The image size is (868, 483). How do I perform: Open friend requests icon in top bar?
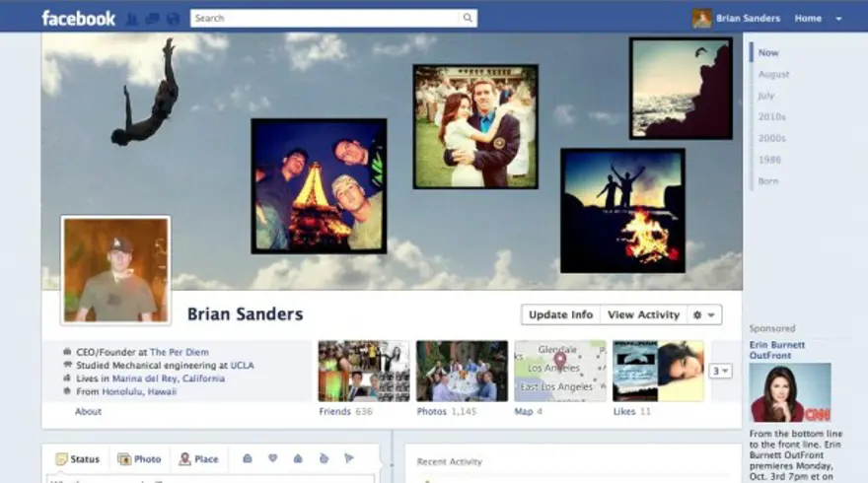[x=132, y=19]
